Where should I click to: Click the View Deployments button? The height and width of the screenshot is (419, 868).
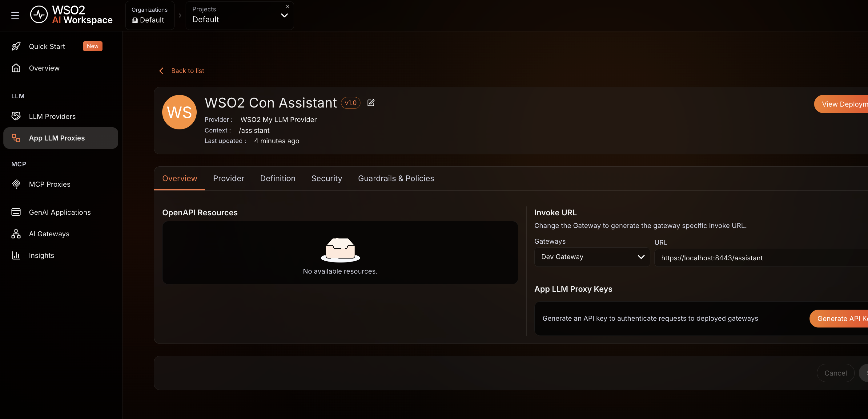click(x=841, y=104)
